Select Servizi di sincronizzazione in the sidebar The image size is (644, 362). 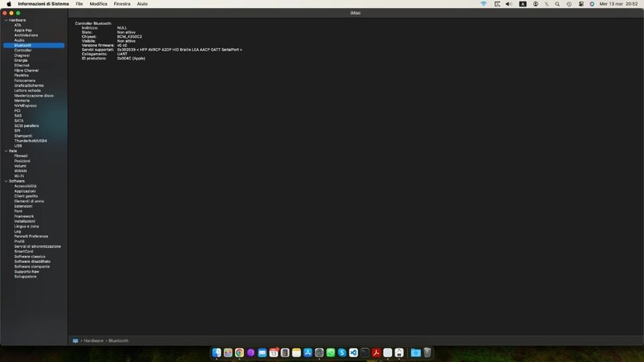tap(37, 246)
